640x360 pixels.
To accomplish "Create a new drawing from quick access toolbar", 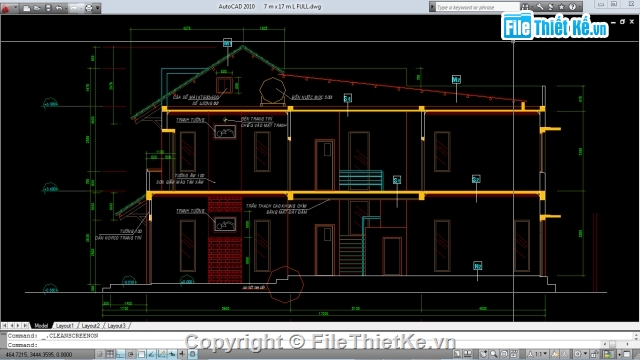I will tap(26, 8).
